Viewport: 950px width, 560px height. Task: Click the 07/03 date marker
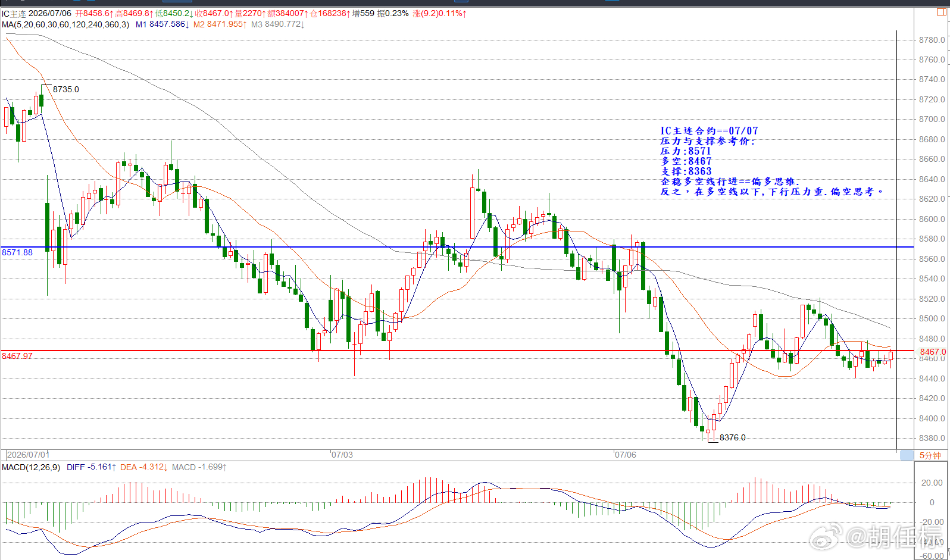(342, 455)
